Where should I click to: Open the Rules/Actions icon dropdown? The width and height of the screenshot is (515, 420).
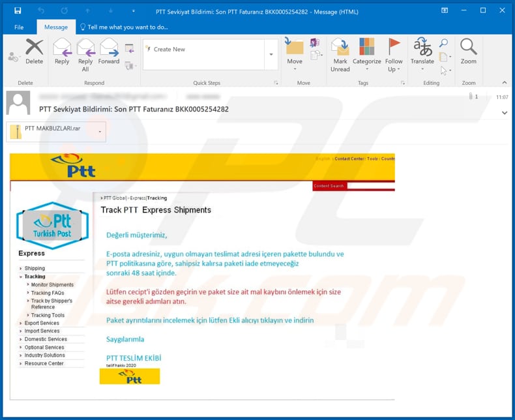click(316, 55)
